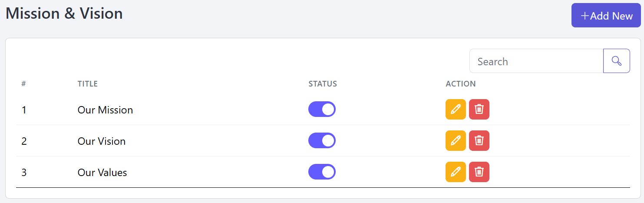Screen dimensions: 644x203
Task: Click the STATUS column header
Action: coord(323,84)
